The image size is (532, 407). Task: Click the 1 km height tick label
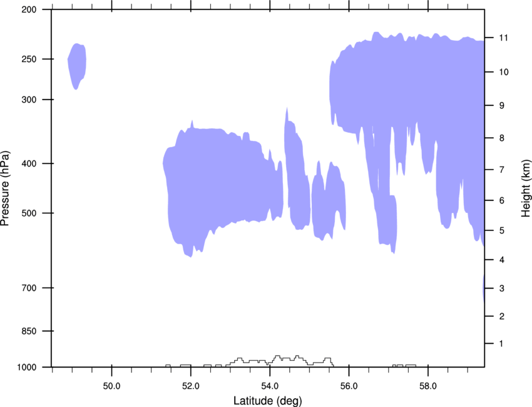pyautogui.click(x=501, y=344)
